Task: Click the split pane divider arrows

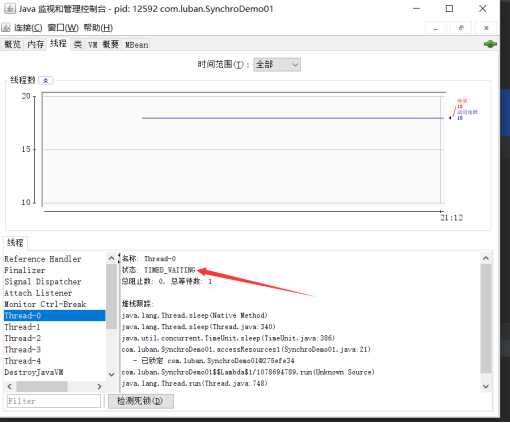Action: point(119,258)
